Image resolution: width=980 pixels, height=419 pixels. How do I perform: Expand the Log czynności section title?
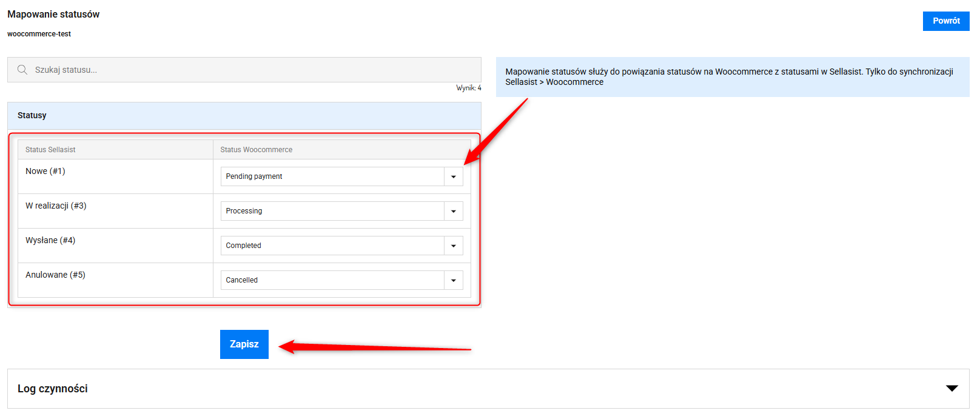coord(53,389)
